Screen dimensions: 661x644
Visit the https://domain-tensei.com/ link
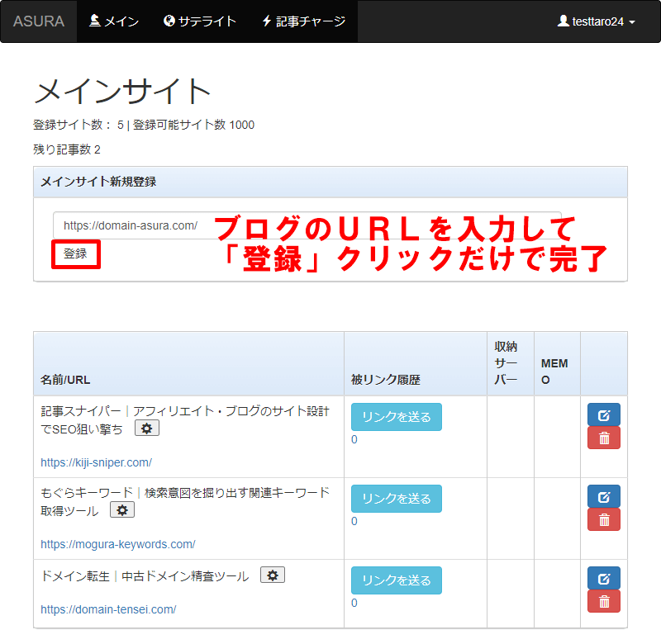pos(108,609)
